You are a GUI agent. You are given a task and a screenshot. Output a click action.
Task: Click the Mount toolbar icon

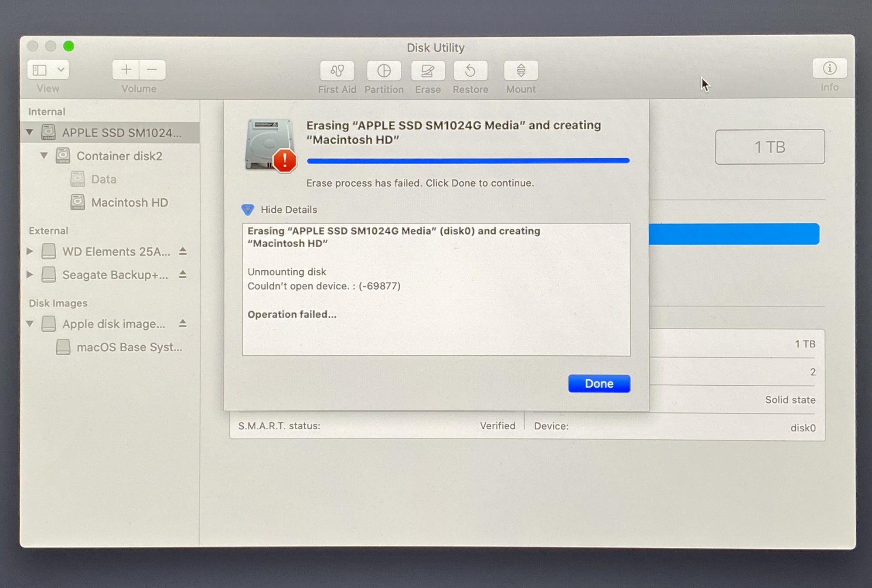point(521,70)
